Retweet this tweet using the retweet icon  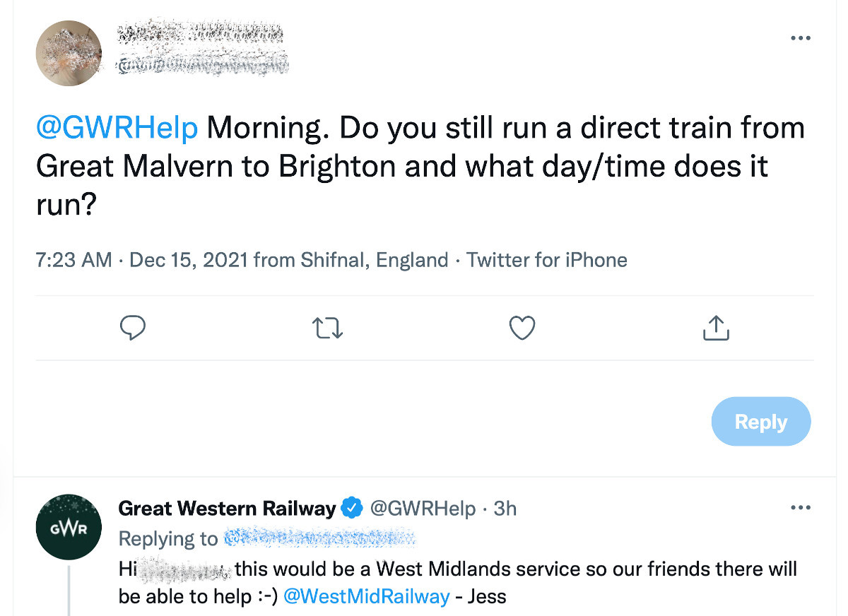[327, 328]
